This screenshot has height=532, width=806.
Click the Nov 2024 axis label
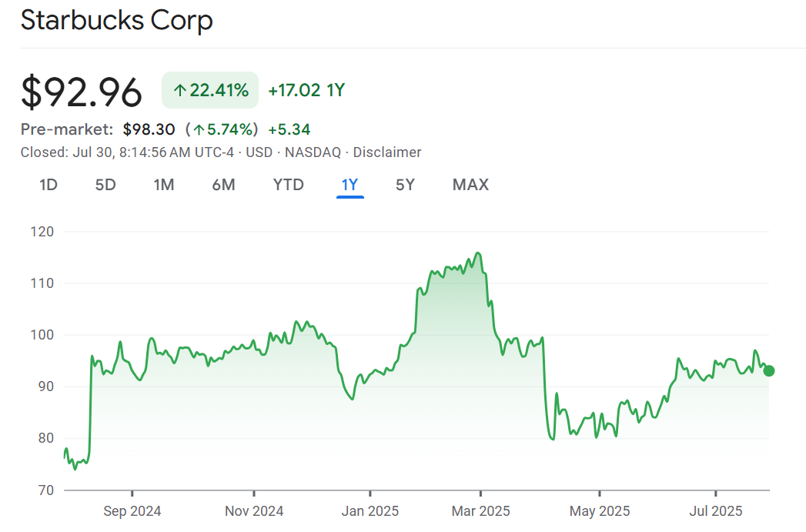point(254,511)
